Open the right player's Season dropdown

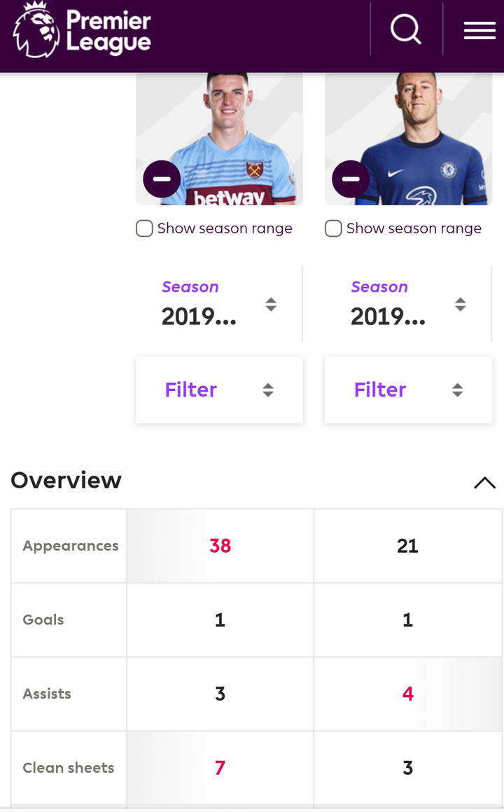coord(407,304)
